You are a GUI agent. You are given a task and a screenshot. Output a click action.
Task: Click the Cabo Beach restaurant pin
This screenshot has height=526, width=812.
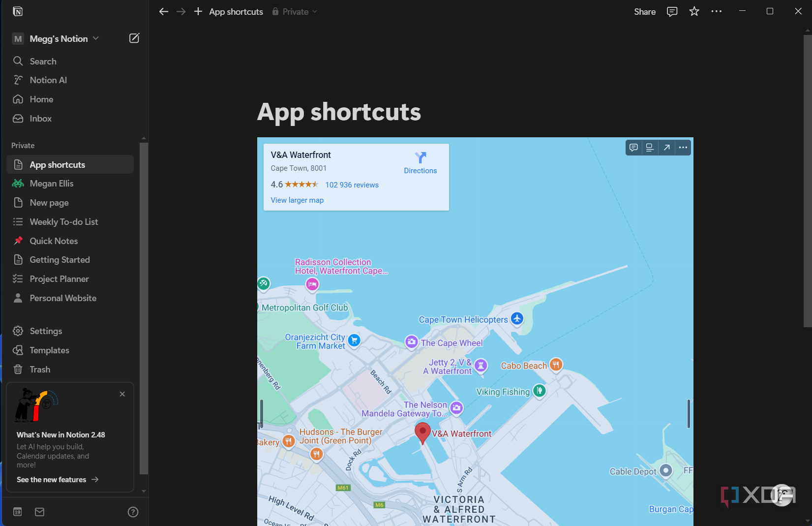556,365
